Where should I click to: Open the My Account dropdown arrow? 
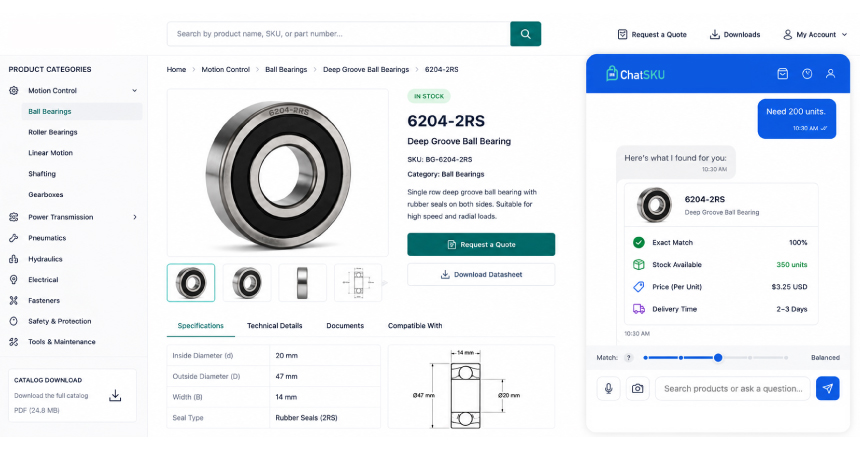pyautogui.click(x=844, y=35)
